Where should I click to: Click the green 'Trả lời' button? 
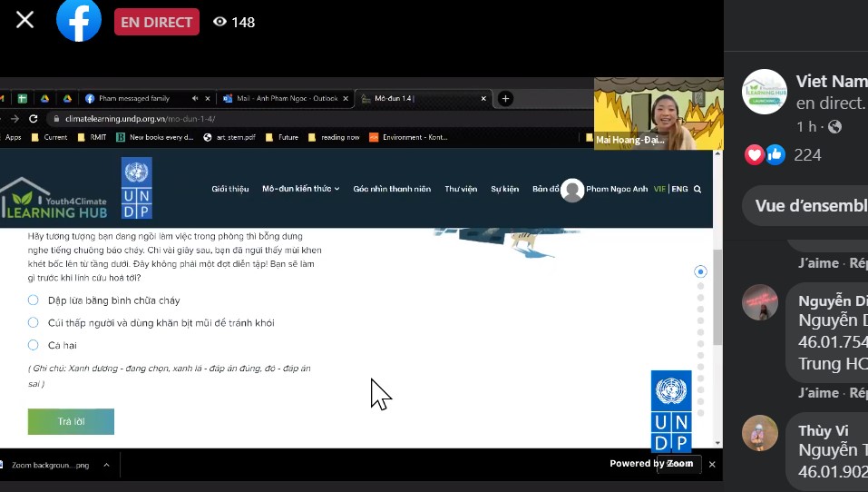[71, 421]
